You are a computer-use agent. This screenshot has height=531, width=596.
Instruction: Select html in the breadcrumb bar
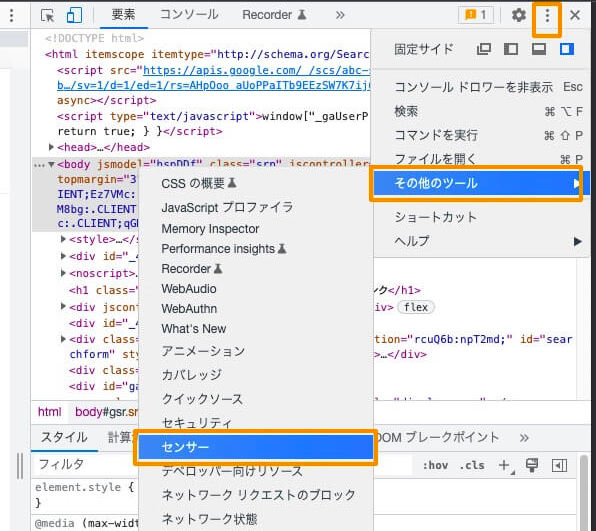point(50,412)
